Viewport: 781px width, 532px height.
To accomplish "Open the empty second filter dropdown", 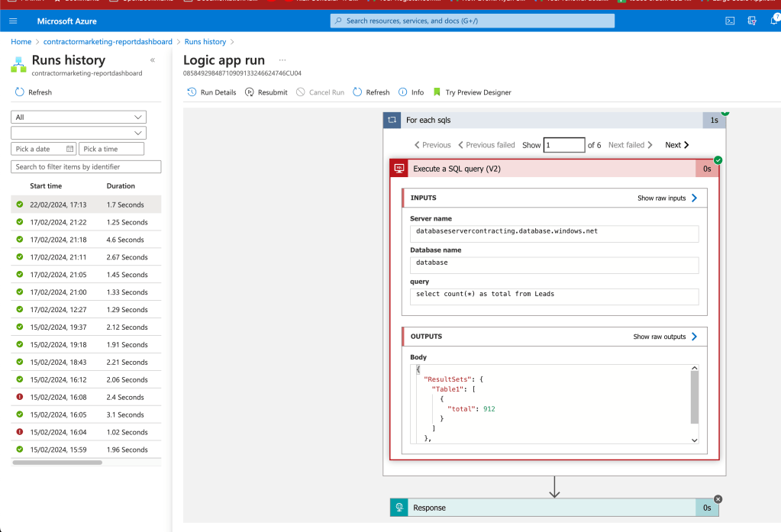I will 79,133.
